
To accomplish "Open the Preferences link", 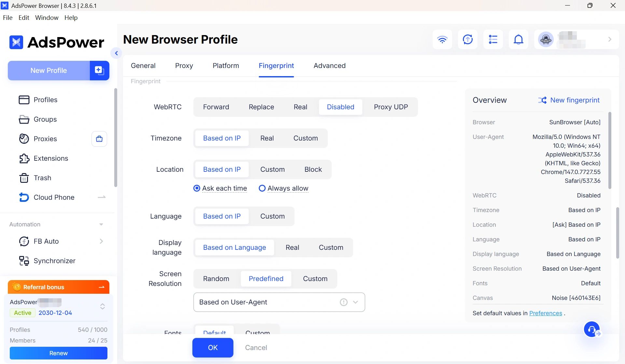I will tap(546, 313).
